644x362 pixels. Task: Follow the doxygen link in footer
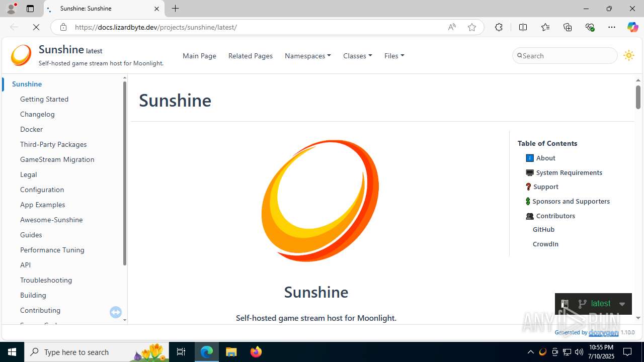point(604,333)
